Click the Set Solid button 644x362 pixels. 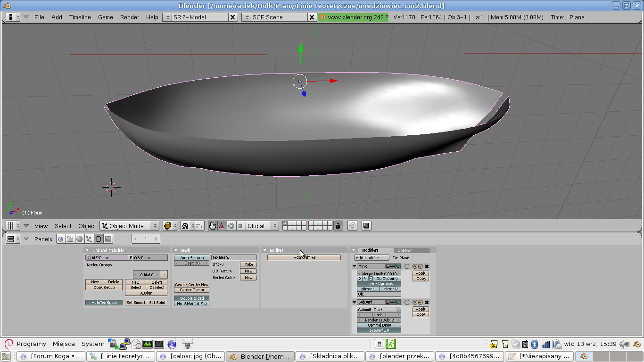(x=157, y=303)
